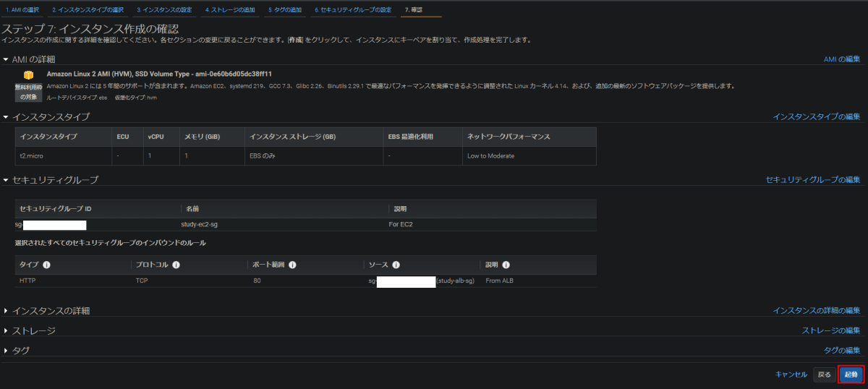Click info icon beside inbound rules 説明 header

click(x=506, y=265)
